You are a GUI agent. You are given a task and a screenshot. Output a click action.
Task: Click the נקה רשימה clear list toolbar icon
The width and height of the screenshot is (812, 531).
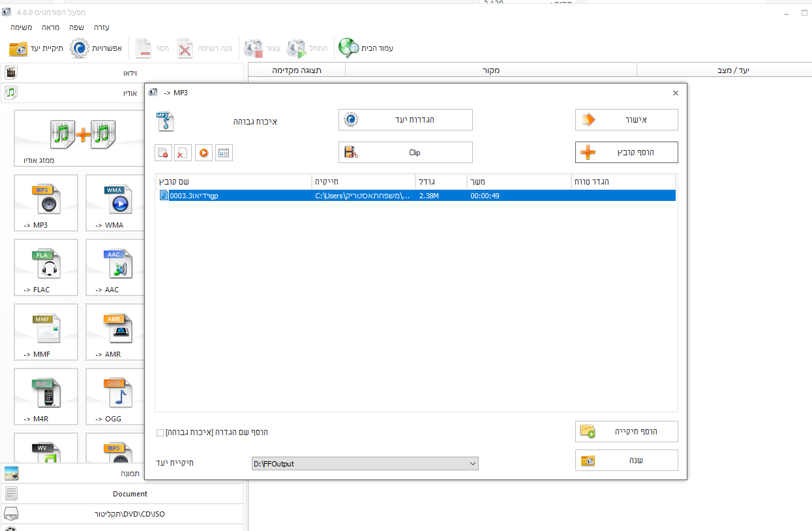click(x=205, y=48)
